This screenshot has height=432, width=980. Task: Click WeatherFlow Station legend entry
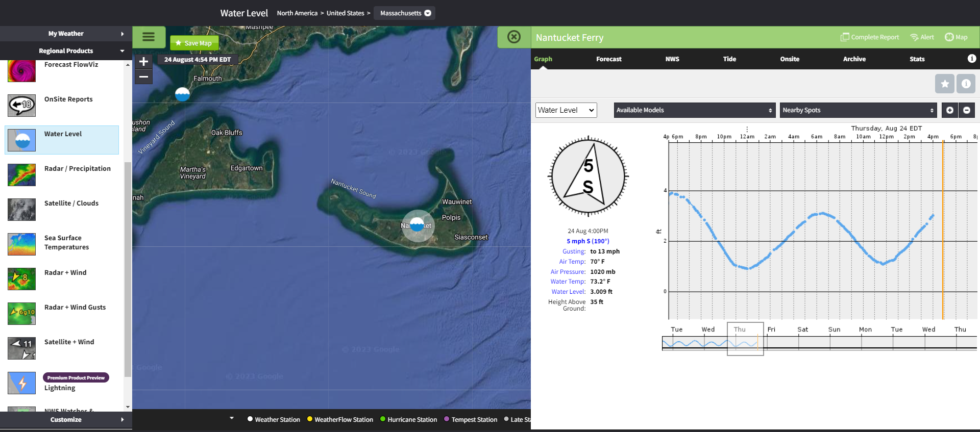340,420
